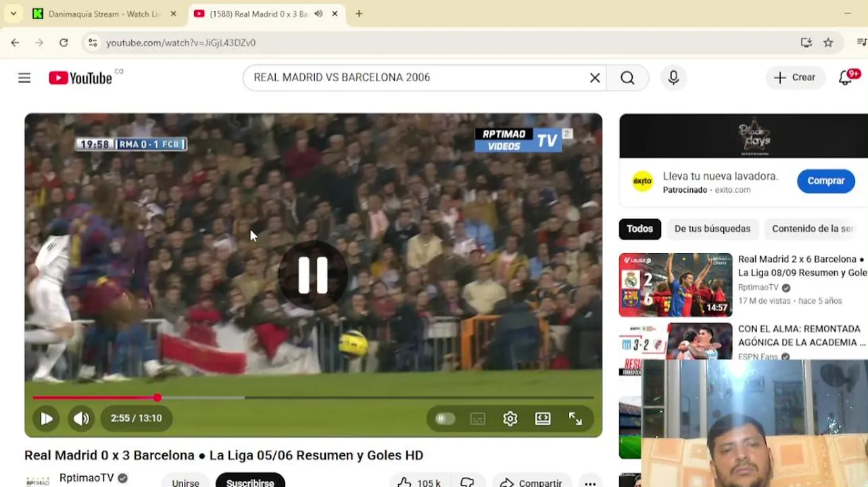
Task: Open RptimaoTV channel under the suggested video
Action: coord(758,287)
